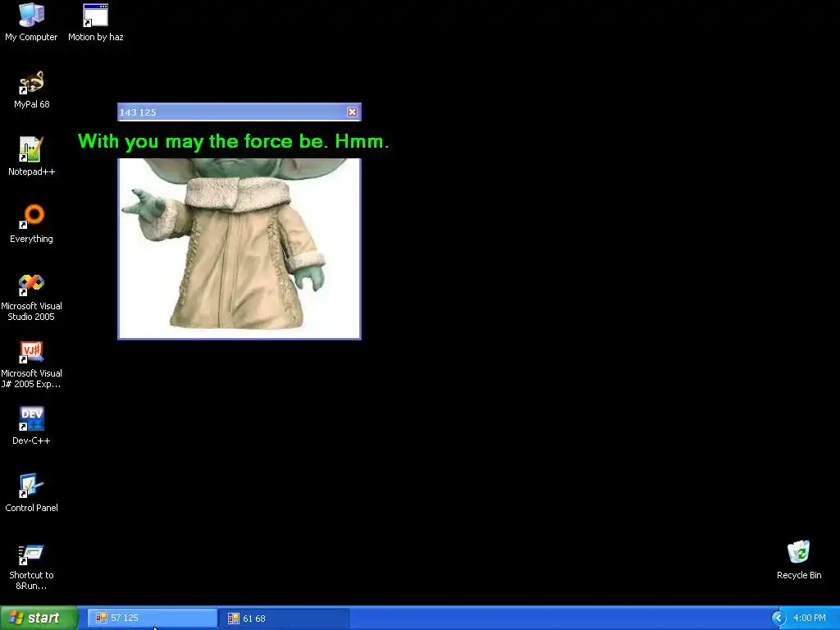Select the Motion by haz shortcut

tap(95, 22)
